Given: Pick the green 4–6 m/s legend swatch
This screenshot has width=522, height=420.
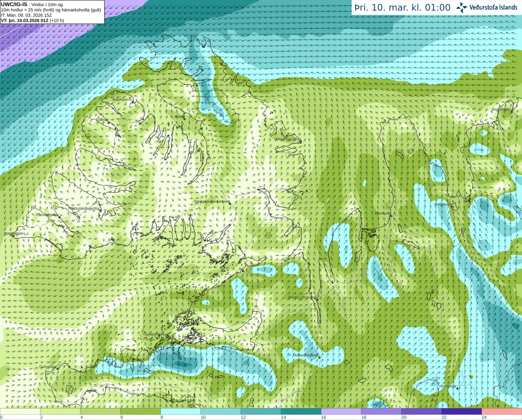Looking at the screenshot, I should pyautogui.click(x=101, y=411).
